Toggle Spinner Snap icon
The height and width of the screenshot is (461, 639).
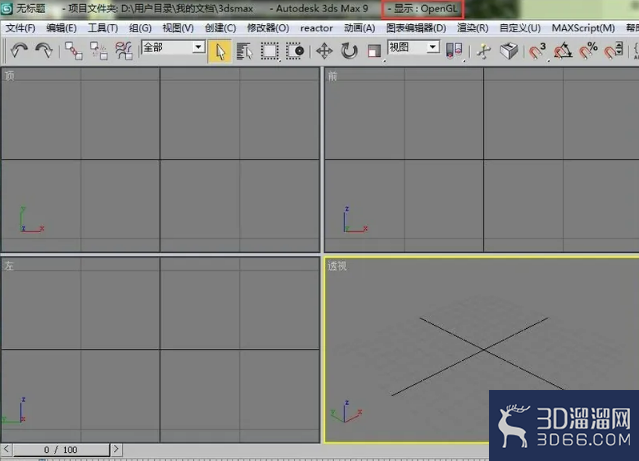[x=614, y=51]
